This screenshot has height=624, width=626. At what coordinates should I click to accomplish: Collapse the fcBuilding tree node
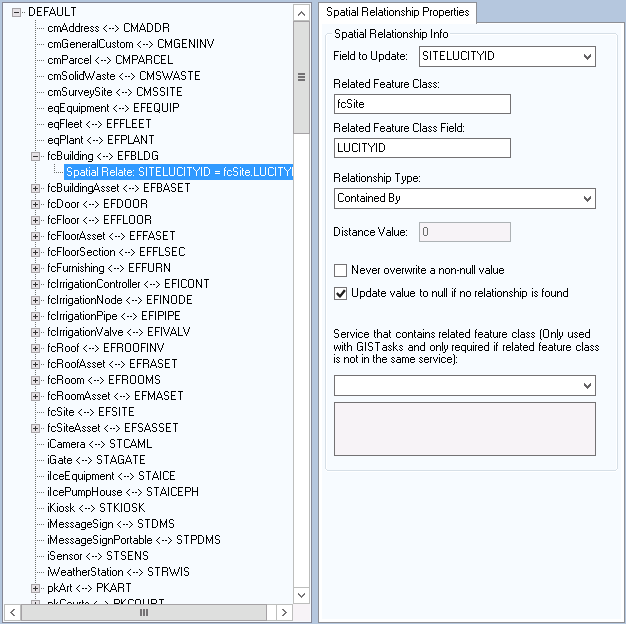coord(37,156)
